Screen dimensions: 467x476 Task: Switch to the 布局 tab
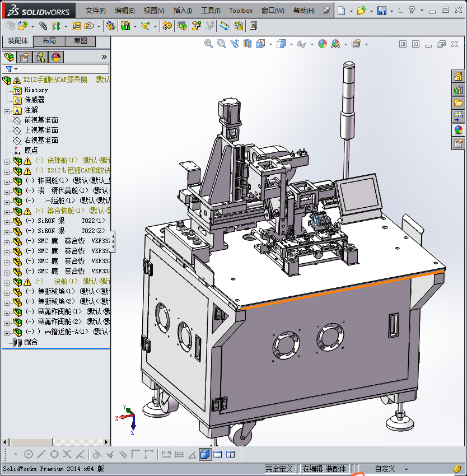click(x=49, y=41)
